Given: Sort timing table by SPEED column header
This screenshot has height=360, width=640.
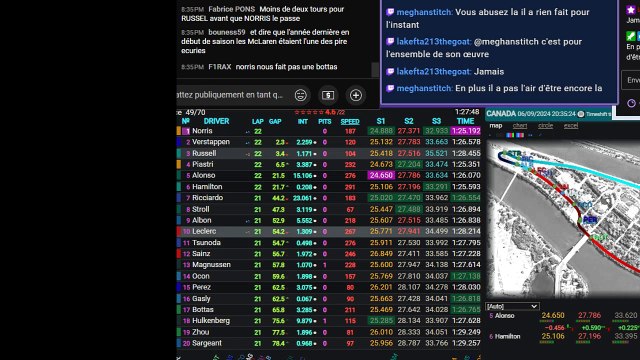Looking at the screenshot, I should coord(350,122).
